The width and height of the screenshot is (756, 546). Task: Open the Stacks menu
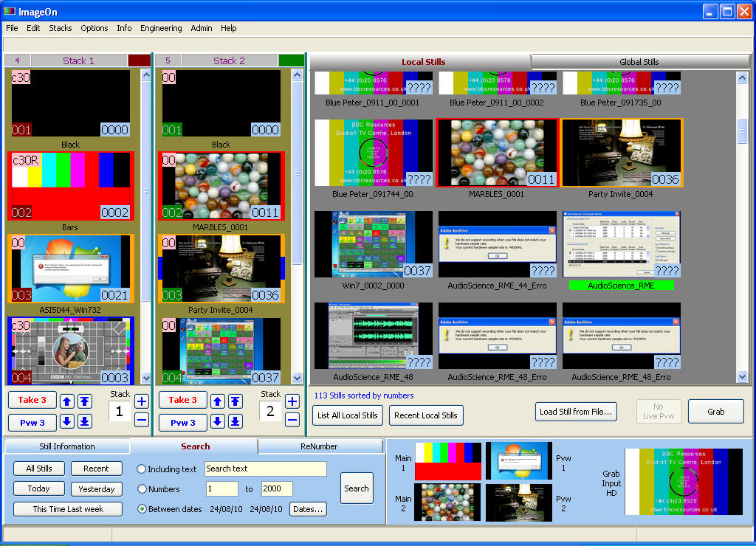(61, 28)
